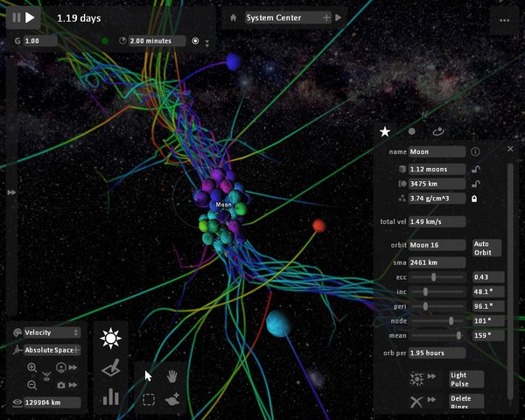Click the X delete icon
Screen dimensions: 525x420
tap(416, 402)
